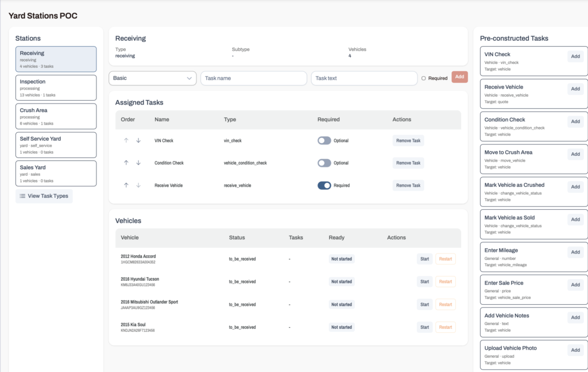Add Enter Mileage pre-constructed task
Viewport: 588px width, 372px height.
pos(575,252)
